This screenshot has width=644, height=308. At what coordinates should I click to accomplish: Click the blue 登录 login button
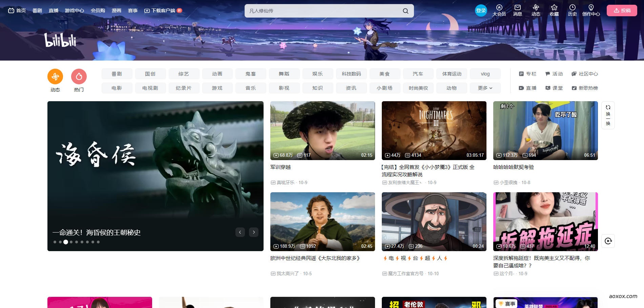(481, 10)
